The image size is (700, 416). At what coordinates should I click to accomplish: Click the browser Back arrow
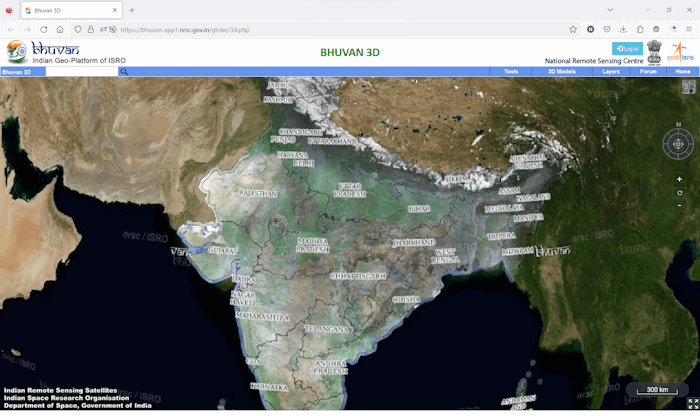pyautogui.click(x=11, y=29)
